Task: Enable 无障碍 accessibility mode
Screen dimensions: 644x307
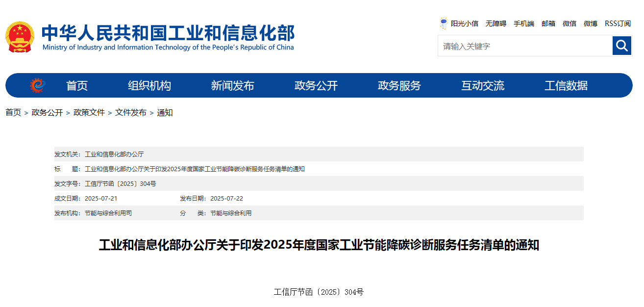Action: click(495, 23)
